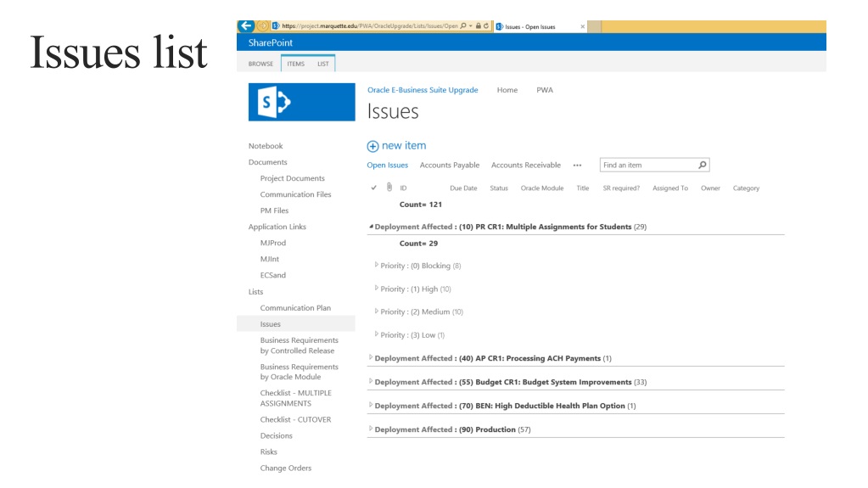
Task: Open the BROWSE ribbon tab
Action: pos(260,64)
